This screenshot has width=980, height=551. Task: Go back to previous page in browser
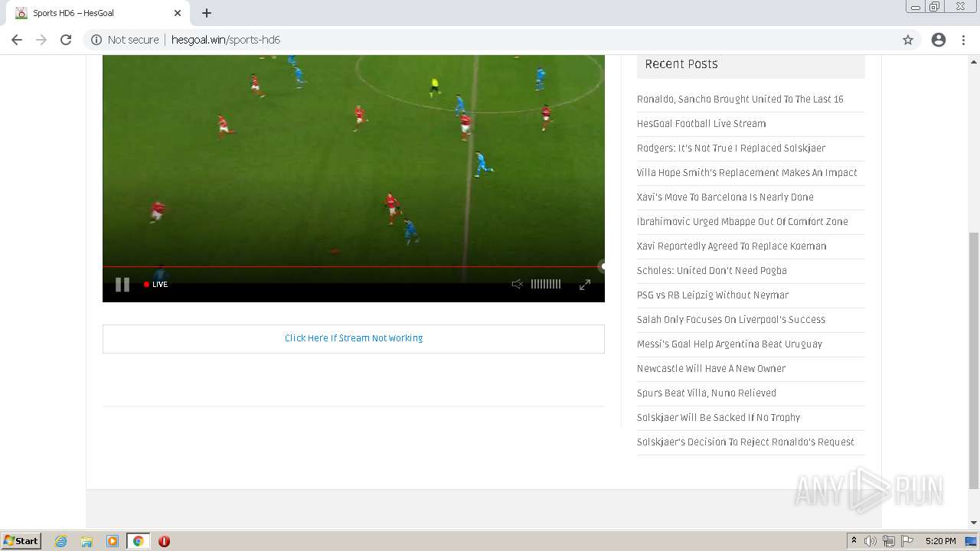[17, 40]
